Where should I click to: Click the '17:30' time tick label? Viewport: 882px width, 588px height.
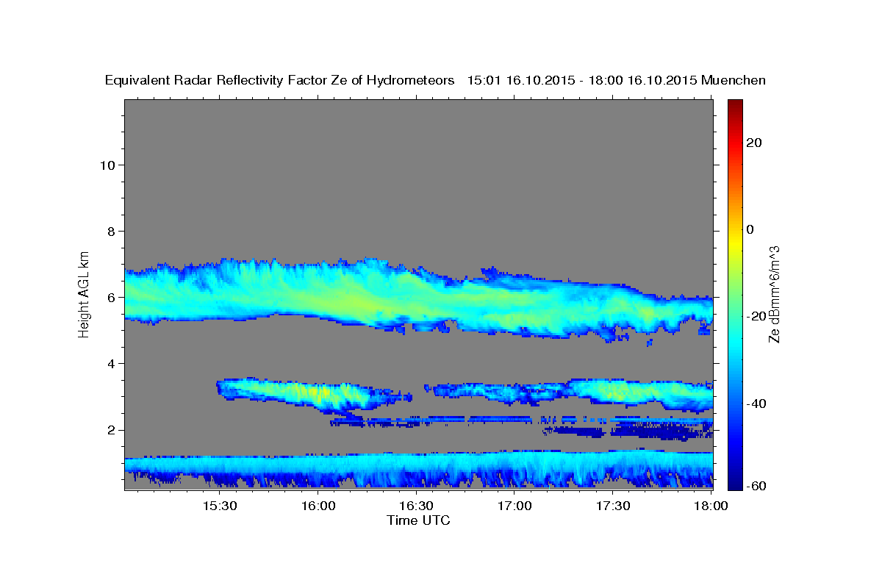614,506
